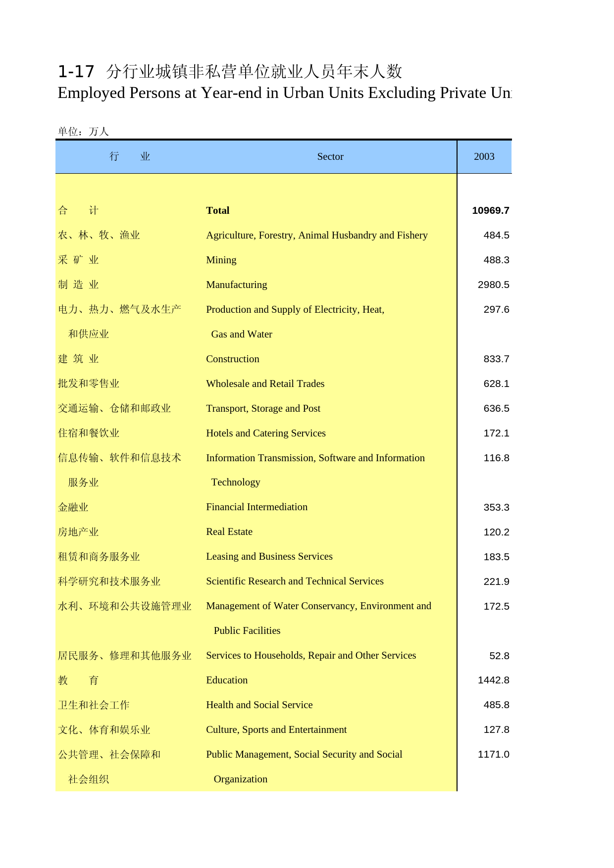The height and width of the screenshot is (868, 614).
Task: Click 'Information Transmission, Software and Information'
Action: (x=315, y=458)
